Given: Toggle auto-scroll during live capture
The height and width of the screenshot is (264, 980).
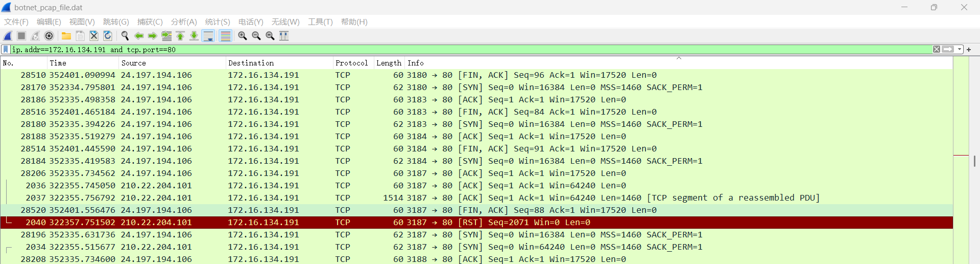Looking at the screenshot, I should pyautogui.click(x=208, y=36).
